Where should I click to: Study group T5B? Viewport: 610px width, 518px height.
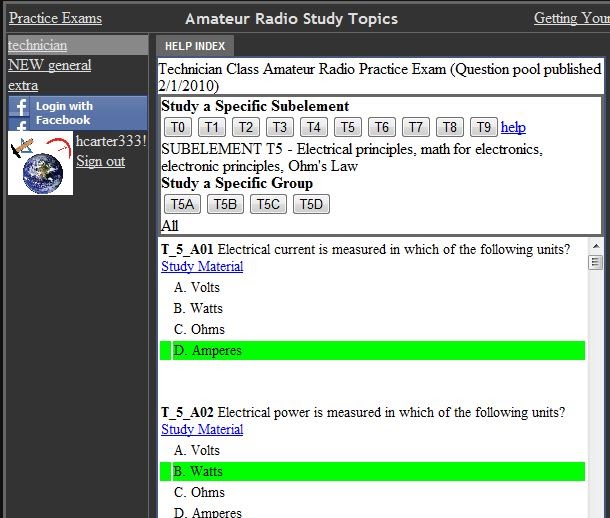coord(225,204)
